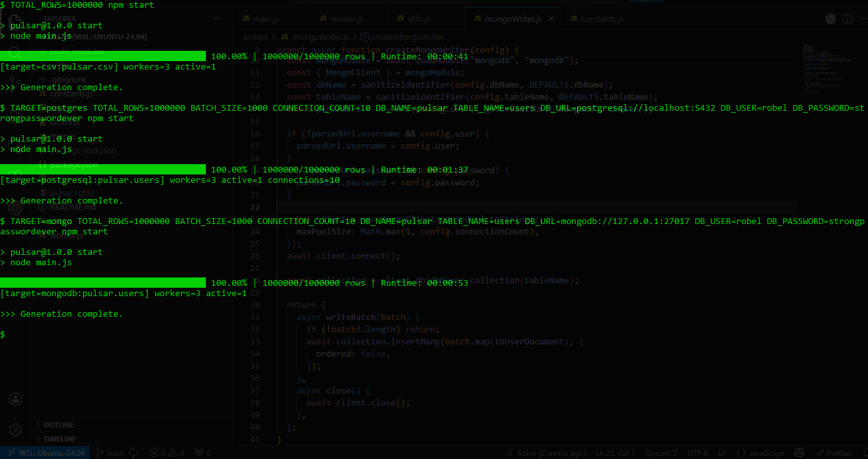
Task: Click progress bar of the 00:00:53 run
Action: point(103,283)
